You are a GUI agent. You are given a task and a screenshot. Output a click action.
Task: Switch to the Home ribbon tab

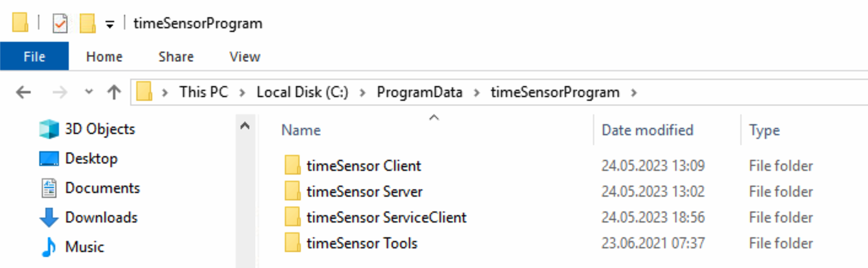(x=104, y=57)
